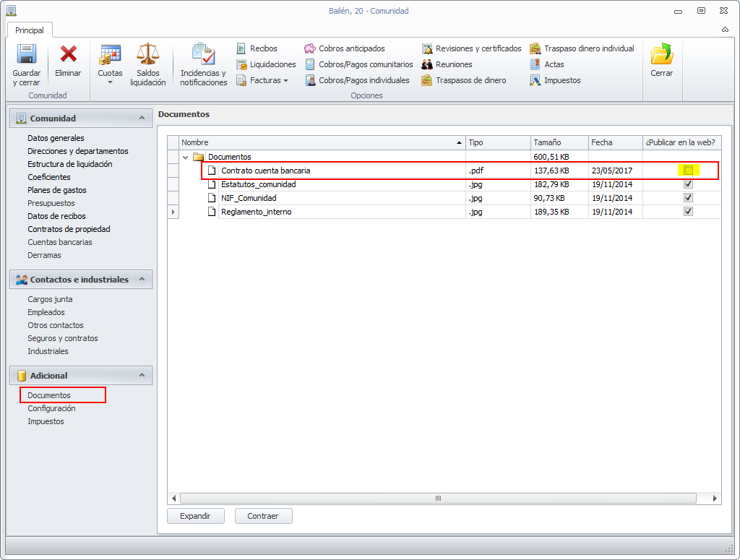This screenshot has height=560, width=740.
Task: Open Cobros/Pagos individuales
Action: 357,80
